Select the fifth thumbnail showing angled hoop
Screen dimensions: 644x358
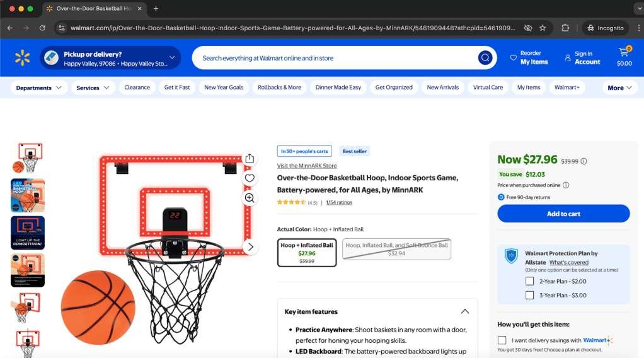[28, 308]
